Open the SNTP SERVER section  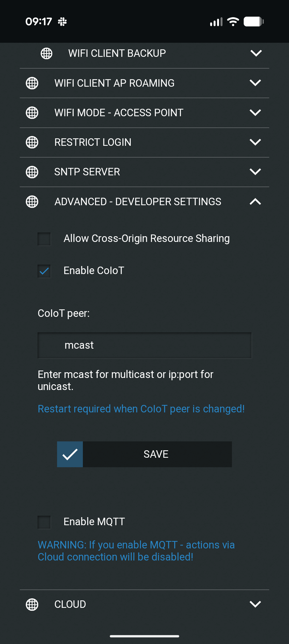click(x=87, y=172)
